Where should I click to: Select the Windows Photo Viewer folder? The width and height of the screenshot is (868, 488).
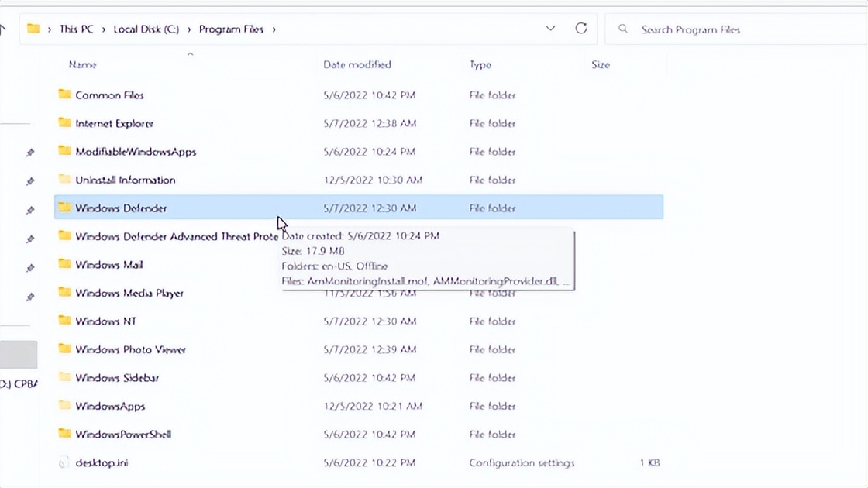click(x=129, y=349)
